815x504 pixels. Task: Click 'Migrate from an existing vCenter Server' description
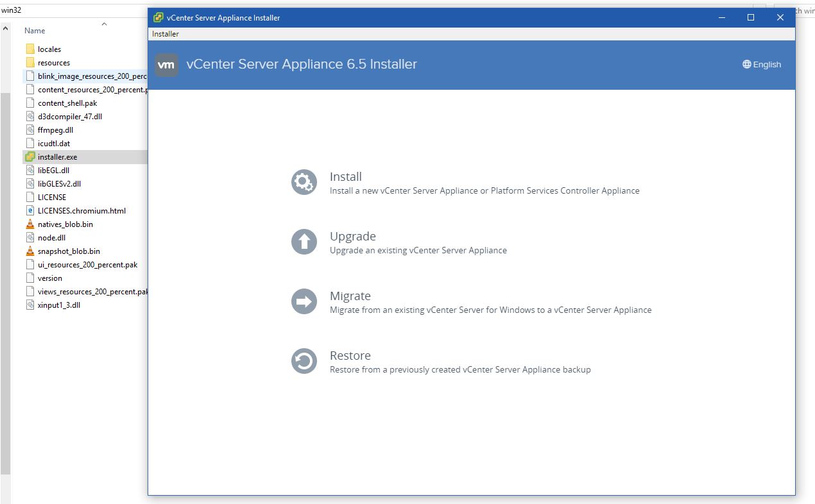[x=491, y=310]
